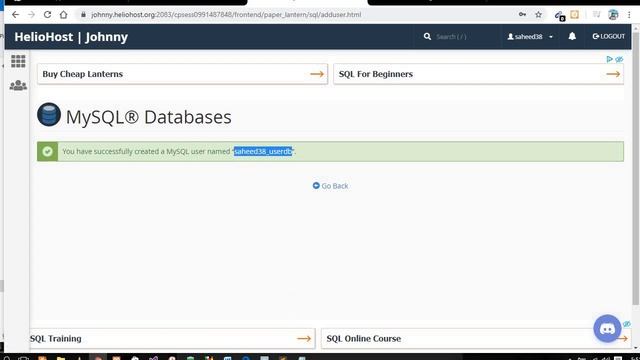The height and width of the screenshot is (360, 640).
Task: Open the browser profile avatar
Action: [613, 15]
